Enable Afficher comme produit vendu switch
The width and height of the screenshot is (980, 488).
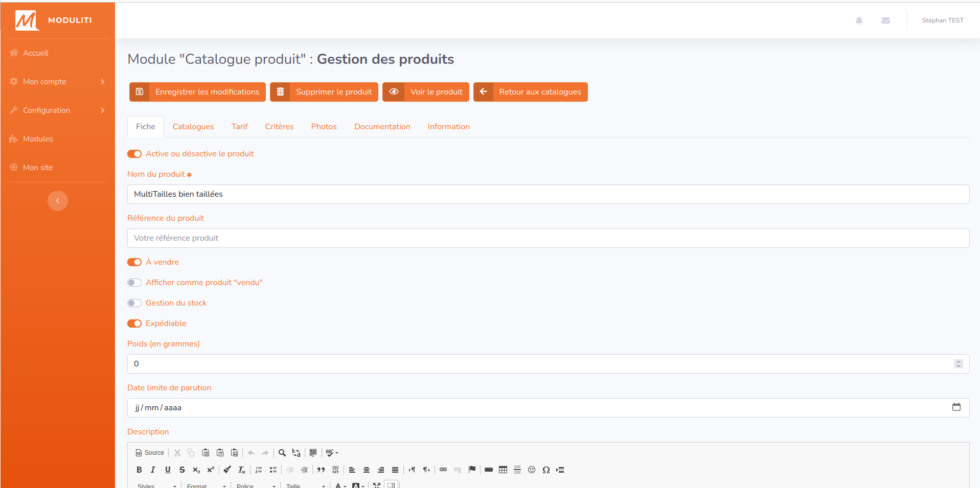[134, 283]
